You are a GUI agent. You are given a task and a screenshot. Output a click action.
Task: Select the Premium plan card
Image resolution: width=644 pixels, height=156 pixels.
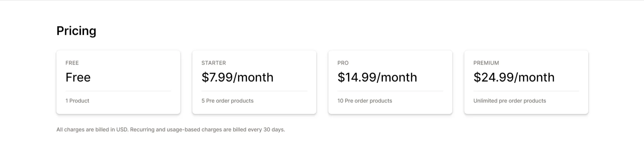[526, 82]
